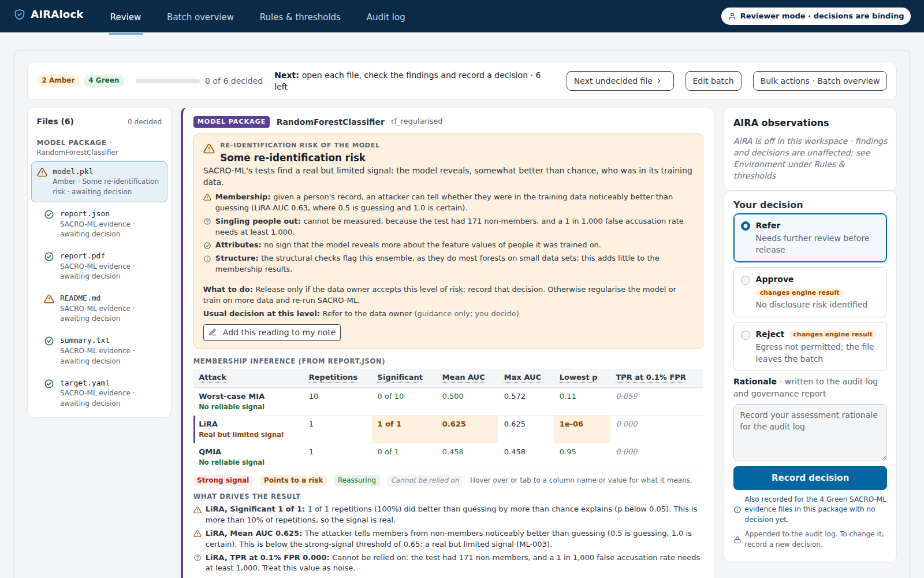Click Add this reading to my note
Viewport: 924px width, 578px height.
click(272, 332)
